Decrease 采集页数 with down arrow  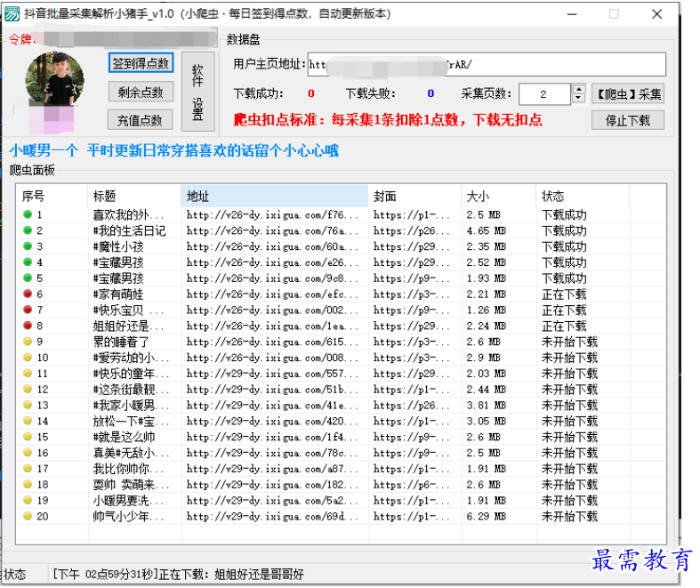click(x=578, y=99)
